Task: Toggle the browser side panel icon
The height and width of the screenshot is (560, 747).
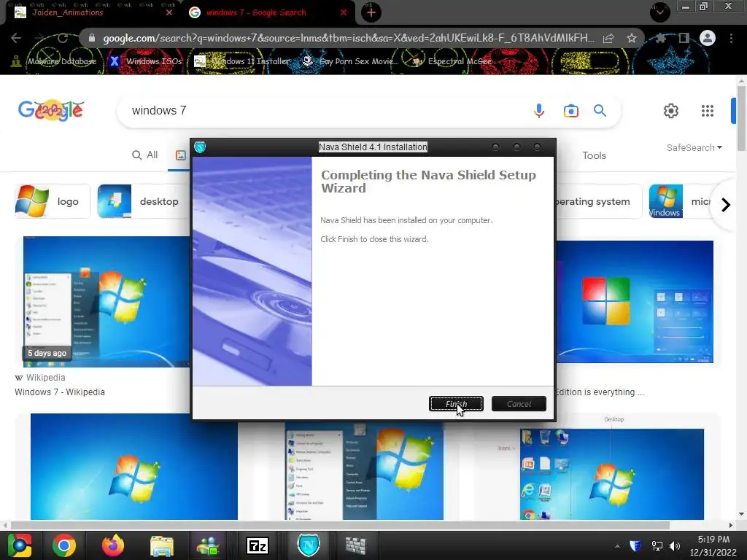Action: point(684,38)
